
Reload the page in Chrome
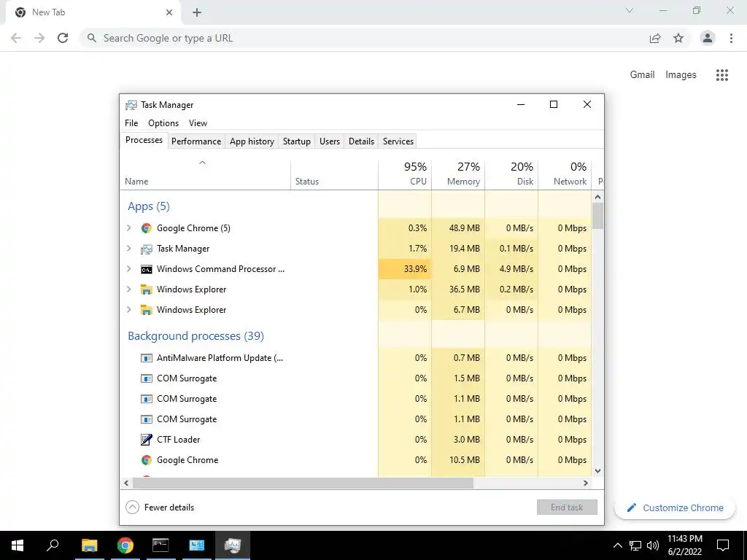point(63,38)
